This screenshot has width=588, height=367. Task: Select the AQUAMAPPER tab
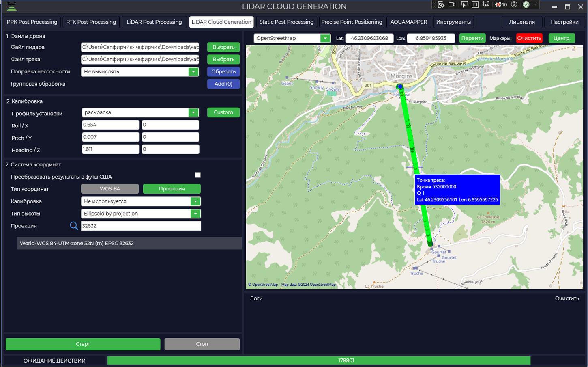click(409, 22)
